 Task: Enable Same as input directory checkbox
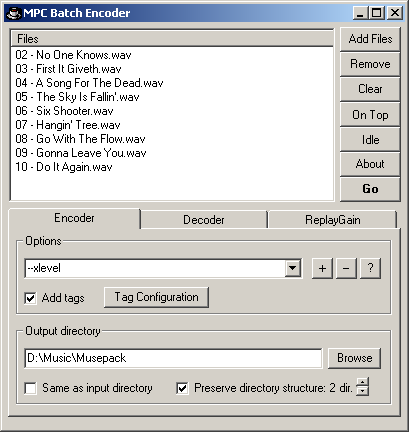pos(30,388)
